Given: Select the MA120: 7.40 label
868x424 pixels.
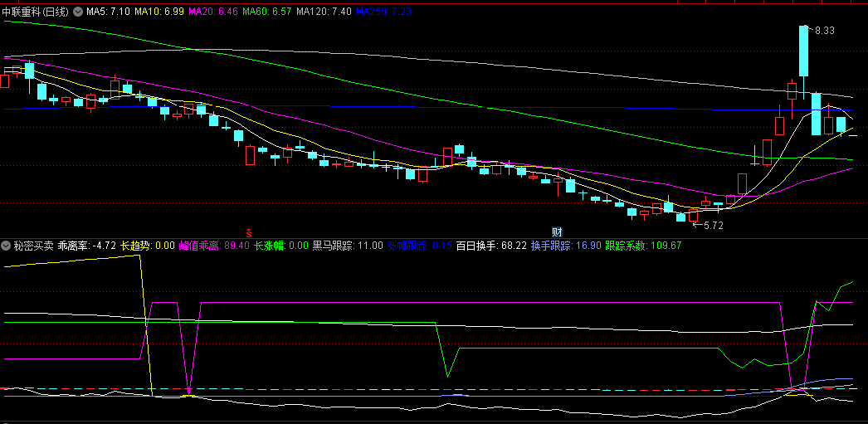Looking at the screenshot, I should tap(324, 11).
